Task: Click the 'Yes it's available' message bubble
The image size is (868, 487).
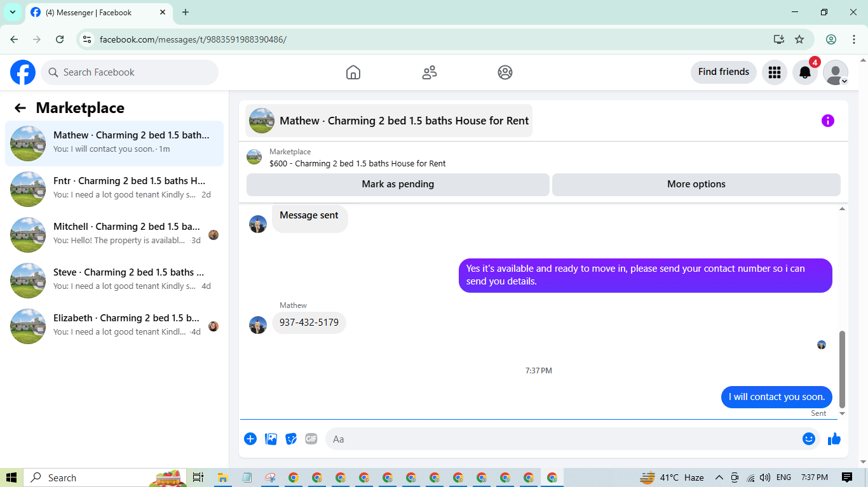Action: [x=646, y=276]
